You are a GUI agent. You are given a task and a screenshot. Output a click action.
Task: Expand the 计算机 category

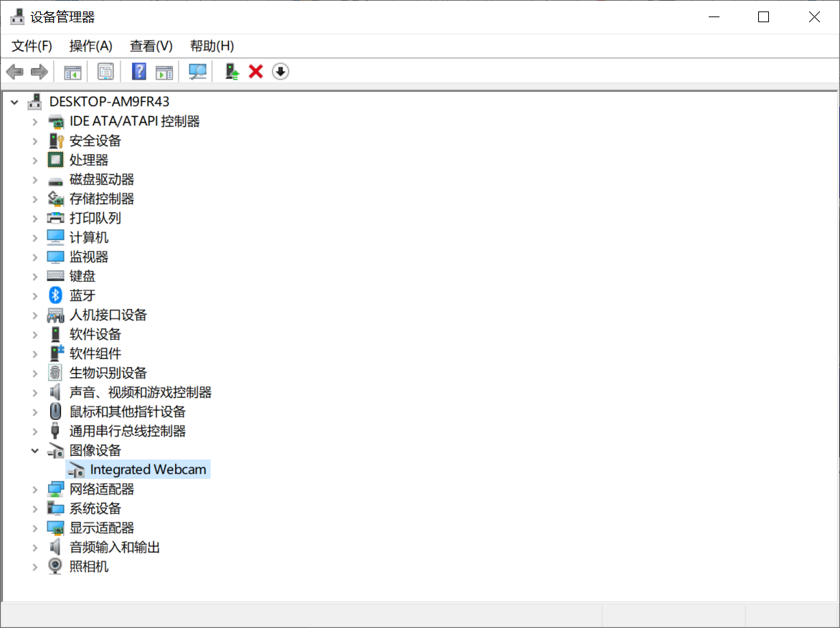point(35,237)
